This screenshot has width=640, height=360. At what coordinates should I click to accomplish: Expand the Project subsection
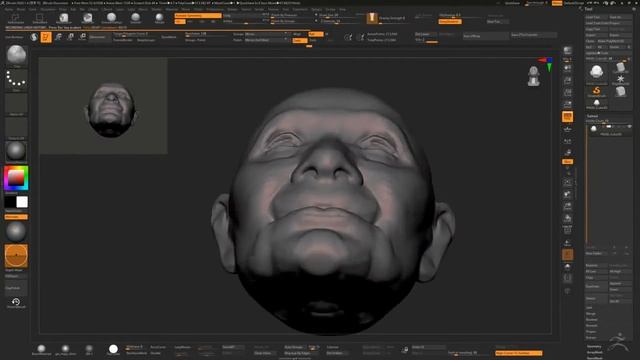[x=591, y=331]
